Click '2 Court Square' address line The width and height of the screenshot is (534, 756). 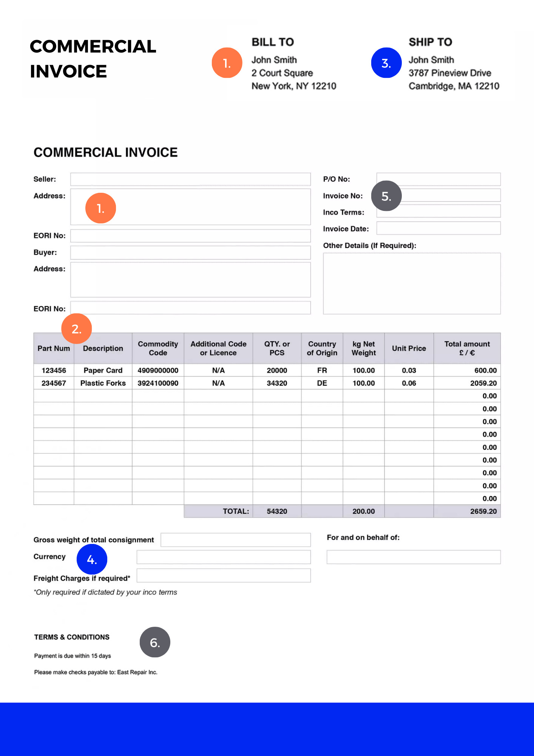[x=282, y=73]
